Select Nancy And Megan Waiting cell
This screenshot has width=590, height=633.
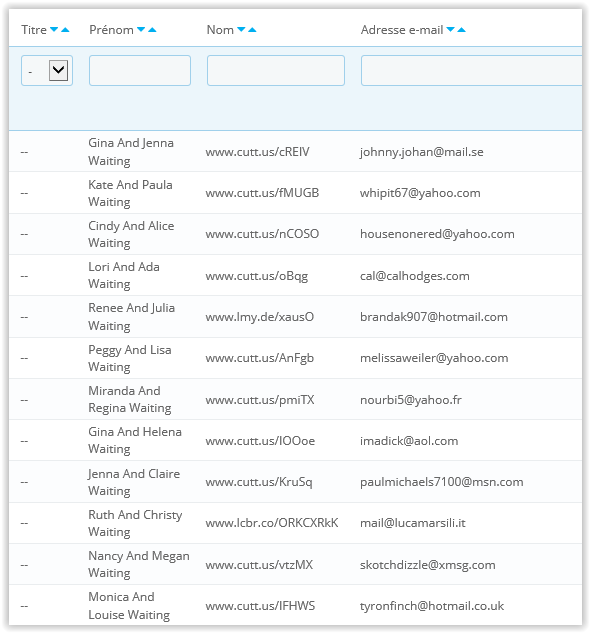point(139,564)
